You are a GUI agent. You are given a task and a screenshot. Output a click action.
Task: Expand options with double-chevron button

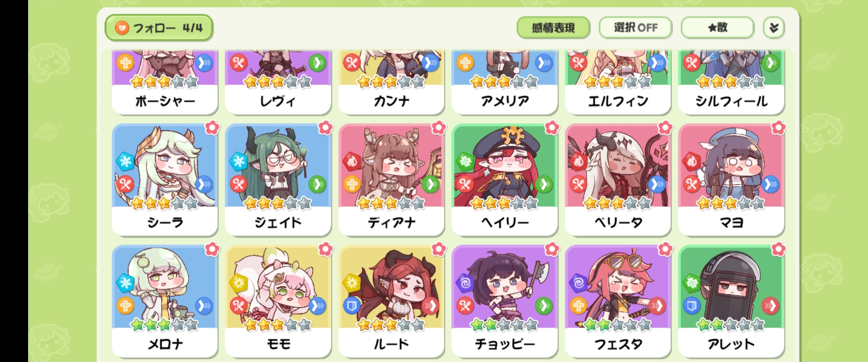[774, 28]
